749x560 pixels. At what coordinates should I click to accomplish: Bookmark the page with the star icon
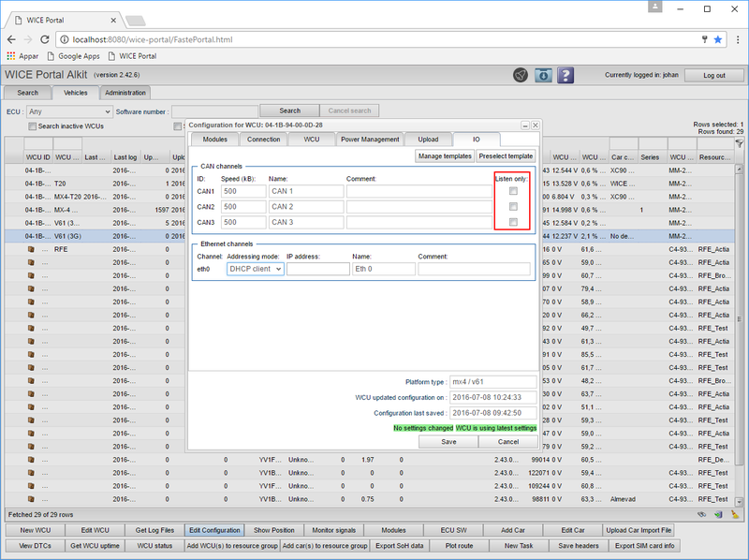click(x=717, y=39)
